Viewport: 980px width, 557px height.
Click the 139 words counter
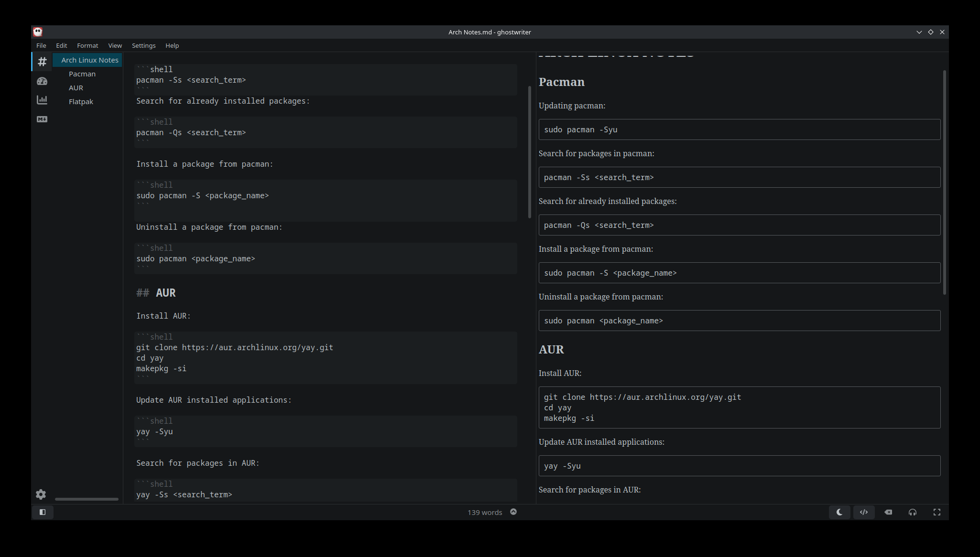tap(485, 512)
